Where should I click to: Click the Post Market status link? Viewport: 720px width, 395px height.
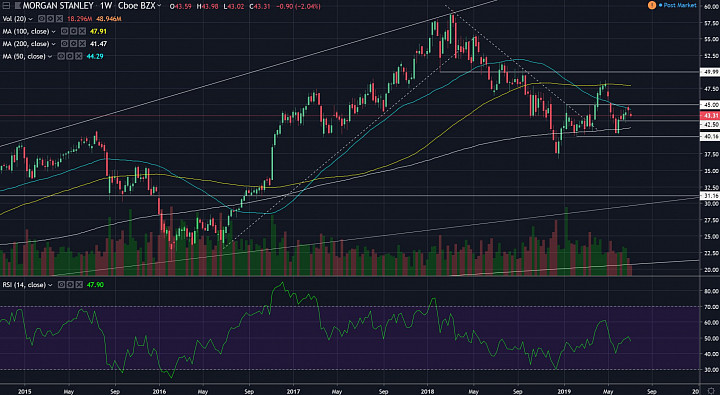(x=680, y=5)
